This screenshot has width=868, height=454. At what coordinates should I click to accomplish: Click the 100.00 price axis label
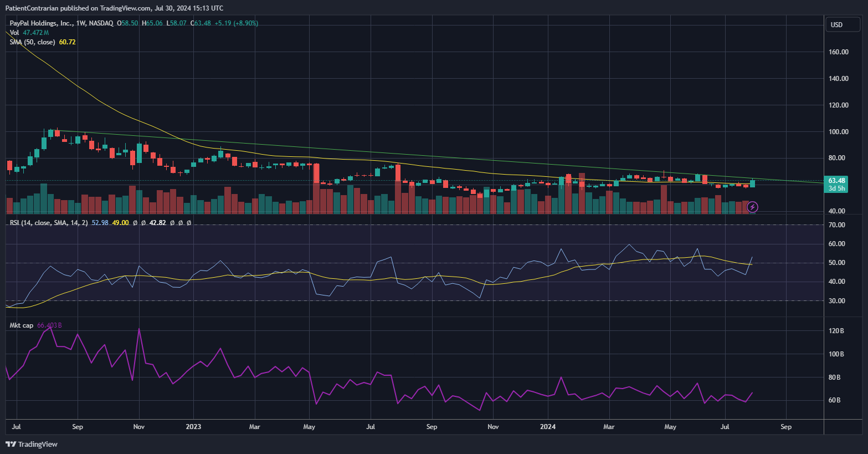839,132
